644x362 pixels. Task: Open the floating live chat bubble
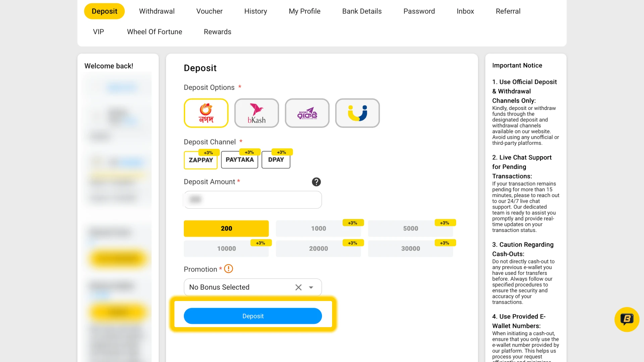(627, 319)
